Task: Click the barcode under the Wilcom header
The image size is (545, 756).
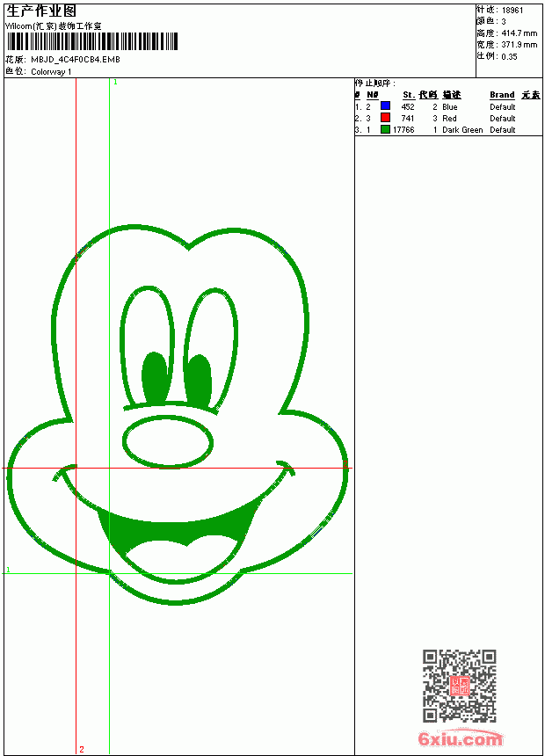Action: point(92,41)
